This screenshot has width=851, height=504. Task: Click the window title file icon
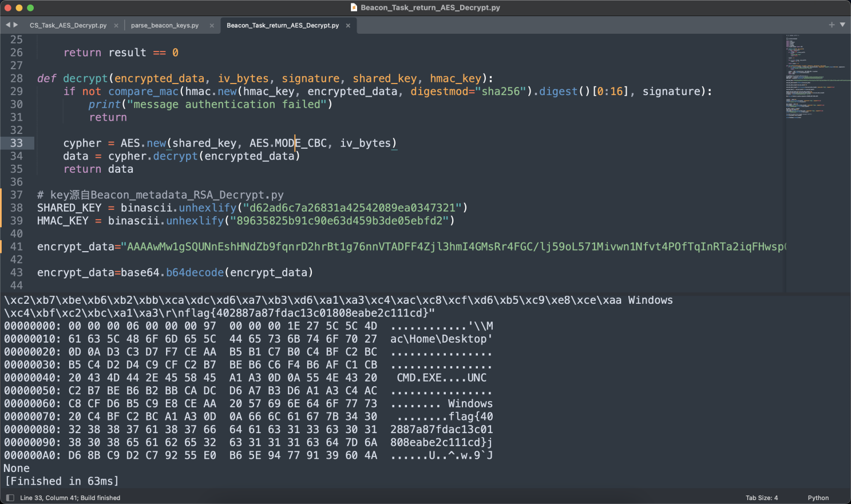(x=354, y=7)
